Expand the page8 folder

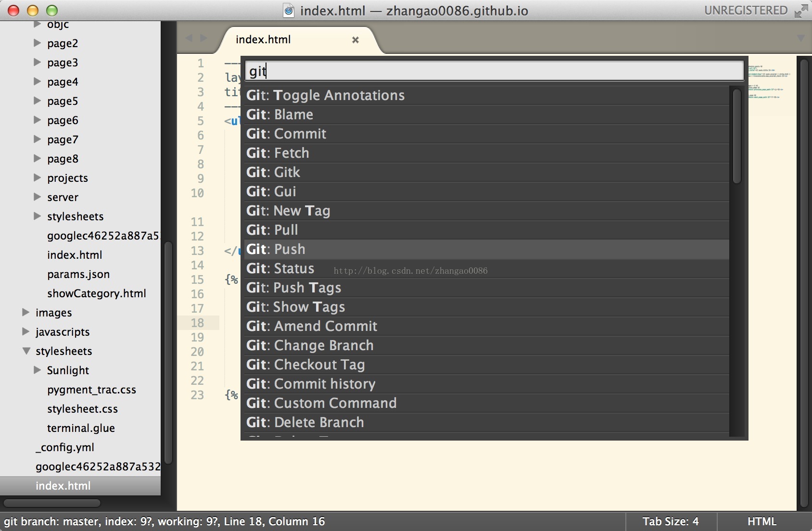[x=37, y=158]
